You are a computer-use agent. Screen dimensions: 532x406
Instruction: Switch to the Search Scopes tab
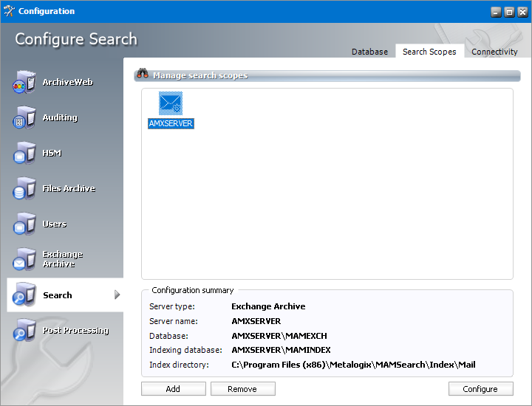point(429,52)
